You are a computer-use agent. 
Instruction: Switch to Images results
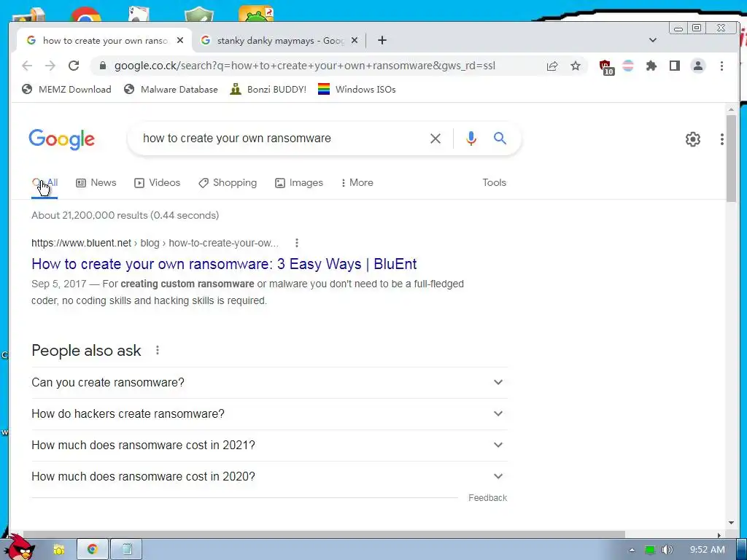click(299, 183)
